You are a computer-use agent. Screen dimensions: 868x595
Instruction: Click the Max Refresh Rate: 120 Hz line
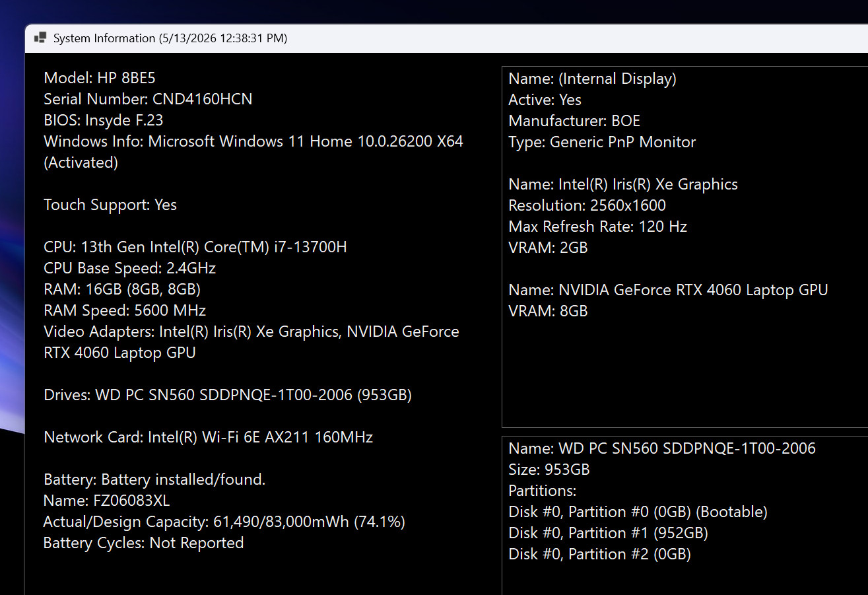pos(598,227)
